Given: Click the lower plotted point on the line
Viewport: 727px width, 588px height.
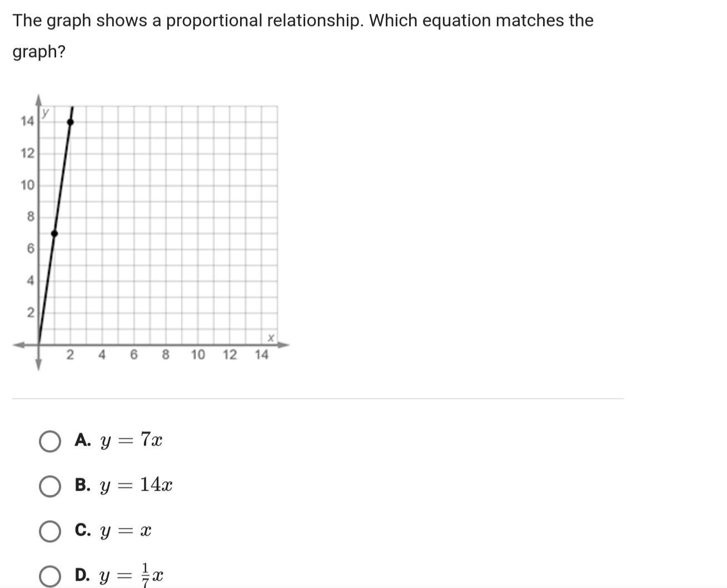Looking at the screenshot, I should point(54,233).
